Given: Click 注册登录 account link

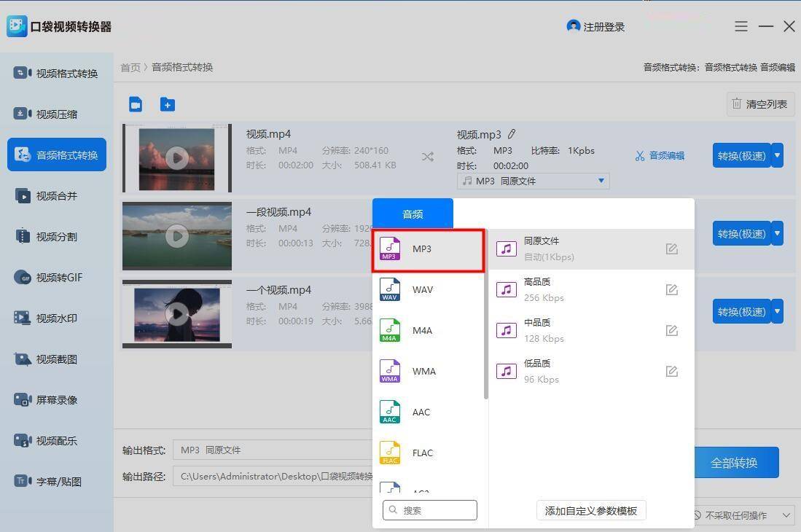Looking at the screenshot, I should click(x=604, y=27).
